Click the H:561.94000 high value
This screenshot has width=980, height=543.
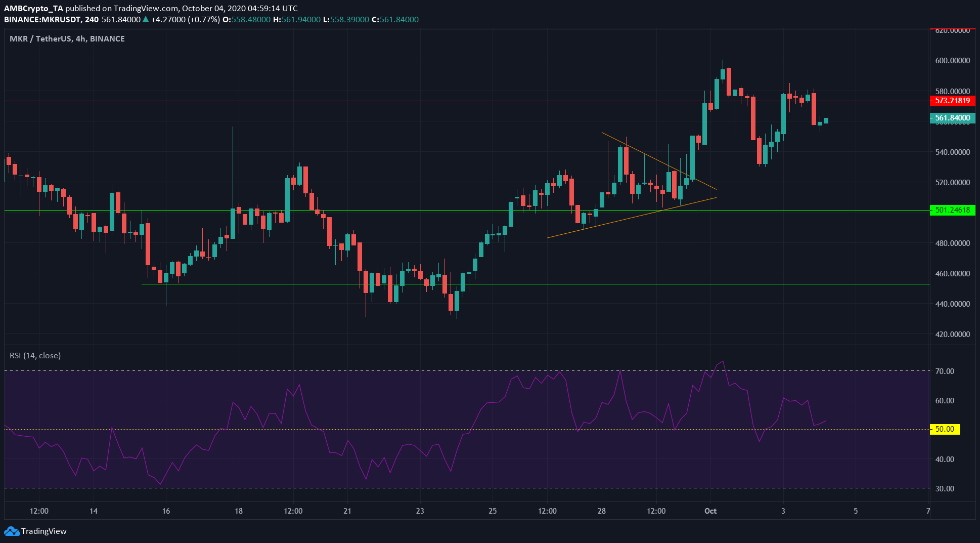(x=296, y=20)
